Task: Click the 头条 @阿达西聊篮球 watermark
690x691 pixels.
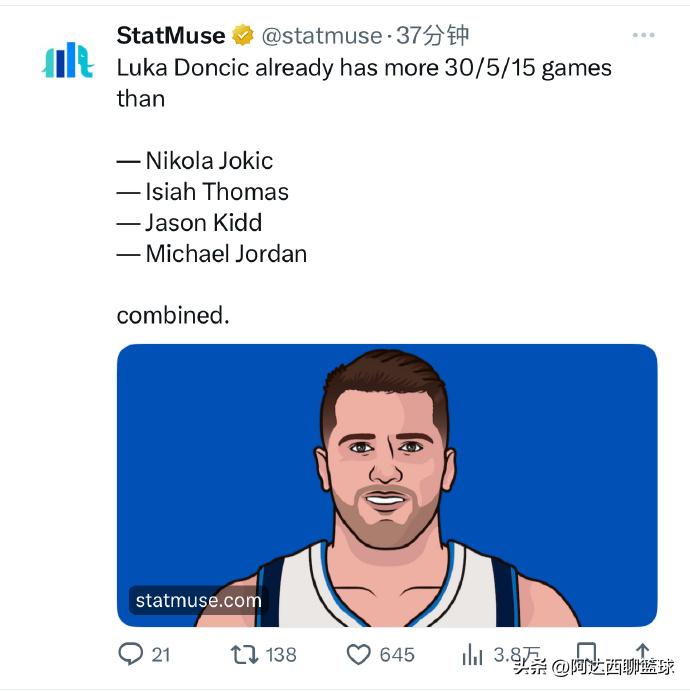Action: pos(594,667)
